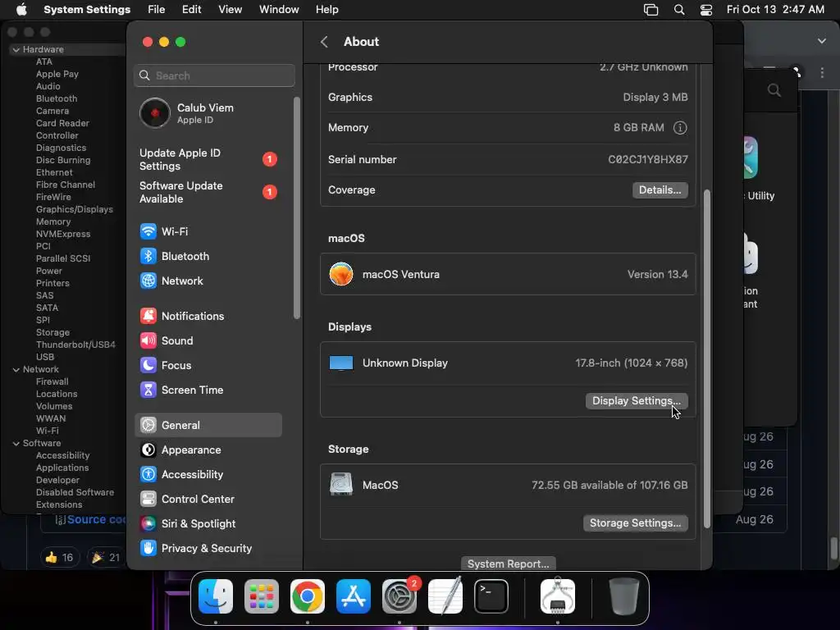Viewport: 840px width, 630px height.
Task: Open Storage Settings
Action: pyautogui.click(x=636, y=523)
